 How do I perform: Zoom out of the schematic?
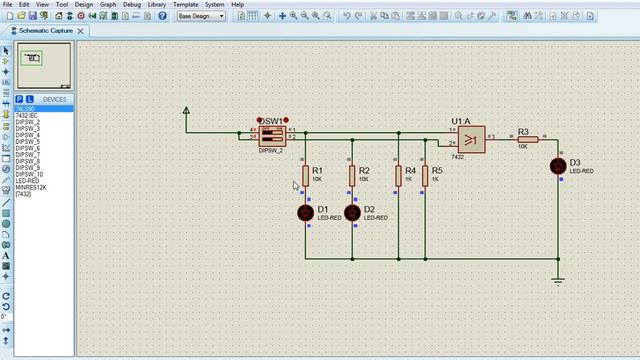tap(304, 16)
